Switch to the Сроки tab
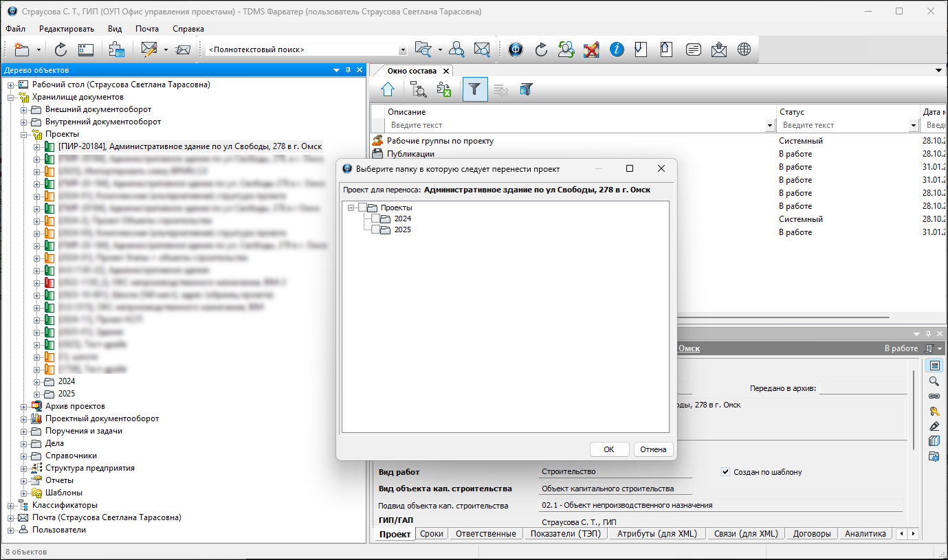Screen dimensions: 948x560 point(432,534)
